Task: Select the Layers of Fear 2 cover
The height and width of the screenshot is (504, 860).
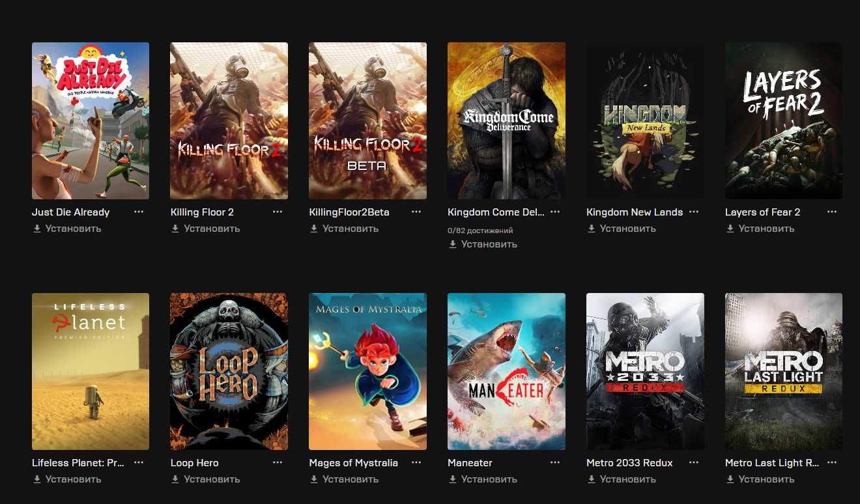Action: pyautogui.click(x=784, y=120)
